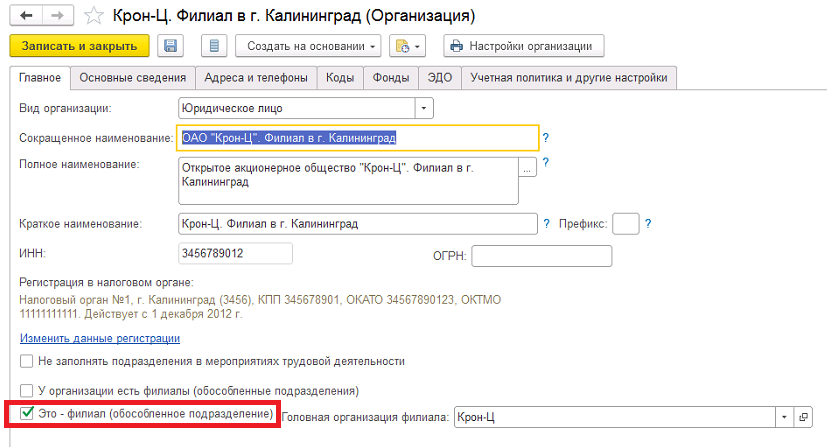Mark the organization as favorite with the star

94,16
